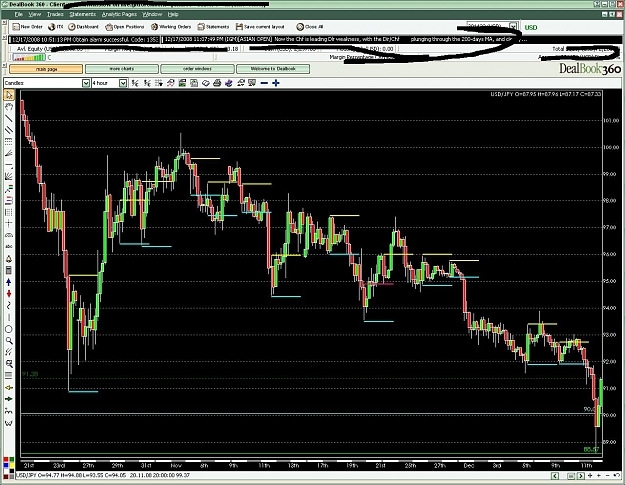Image resolution: width=625 pixels, height=485 pixels.
Task: Select the blue up arrow marker
Action: click(x=9, y=282)
